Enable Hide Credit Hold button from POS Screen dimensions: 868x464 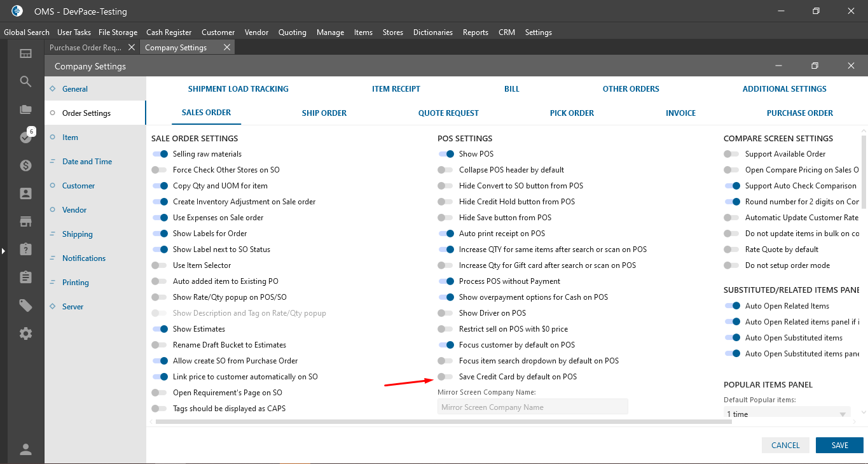tap(446, 202)
